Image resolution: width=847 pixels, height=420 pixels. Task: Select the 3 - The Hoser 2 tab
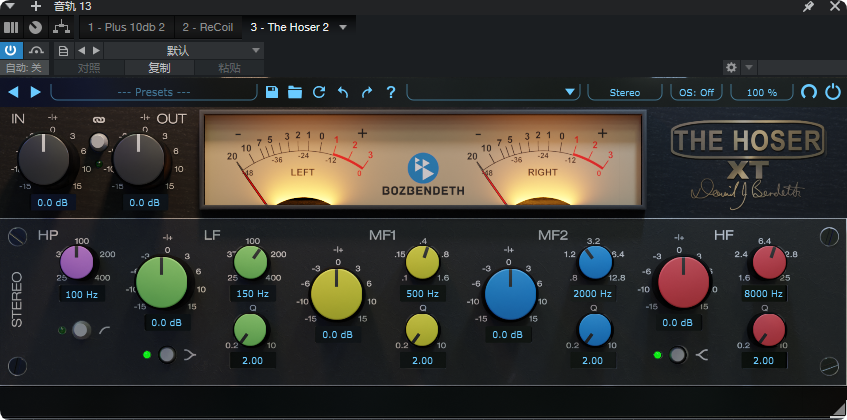tap(290, 27)
